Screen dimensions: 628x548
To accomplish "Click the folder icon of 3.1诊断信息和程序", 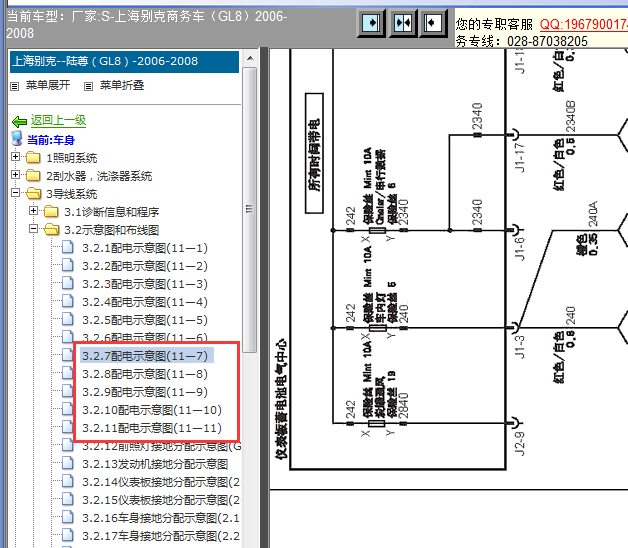I will (51, 212).
